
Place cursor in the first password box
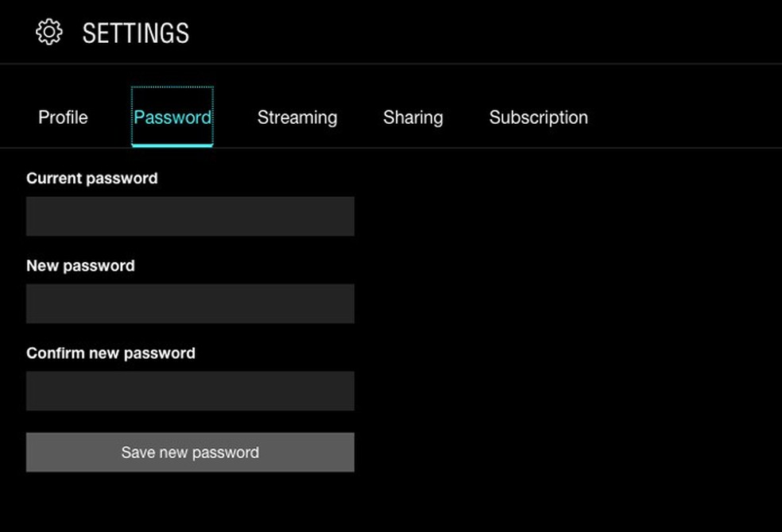coord(190,217)
